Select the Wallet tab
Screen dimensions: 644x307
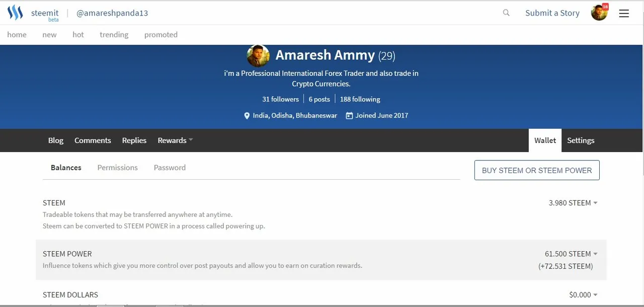[x=545, y=140]
